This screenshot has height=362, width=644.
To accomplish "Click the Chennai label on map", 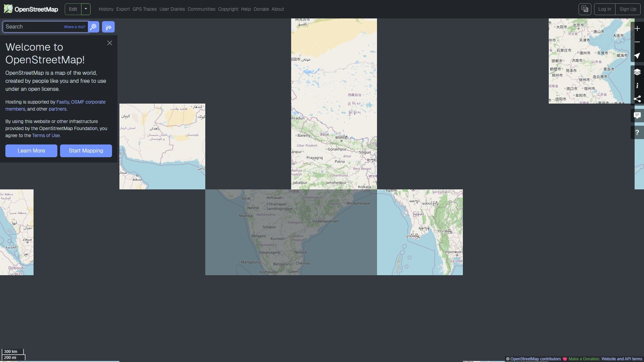I will pos(303,263).
